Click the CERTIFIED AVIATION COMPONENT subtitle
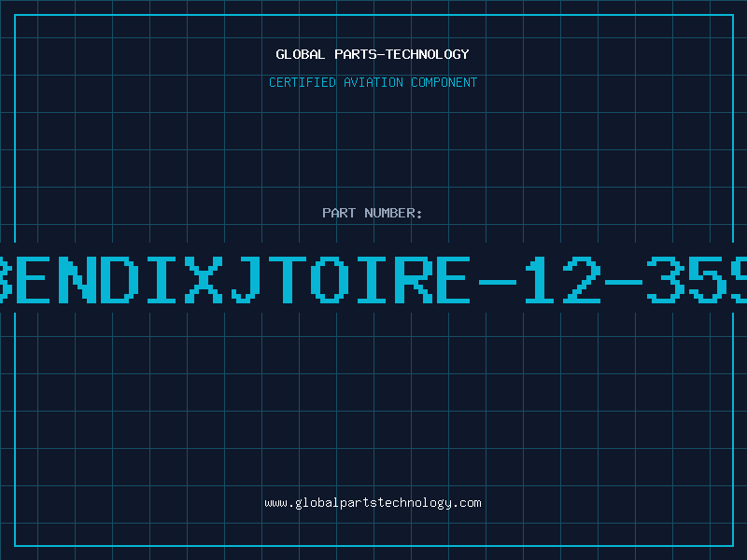The width and height of the screenshot is (747, 560). tap(373, 82)
